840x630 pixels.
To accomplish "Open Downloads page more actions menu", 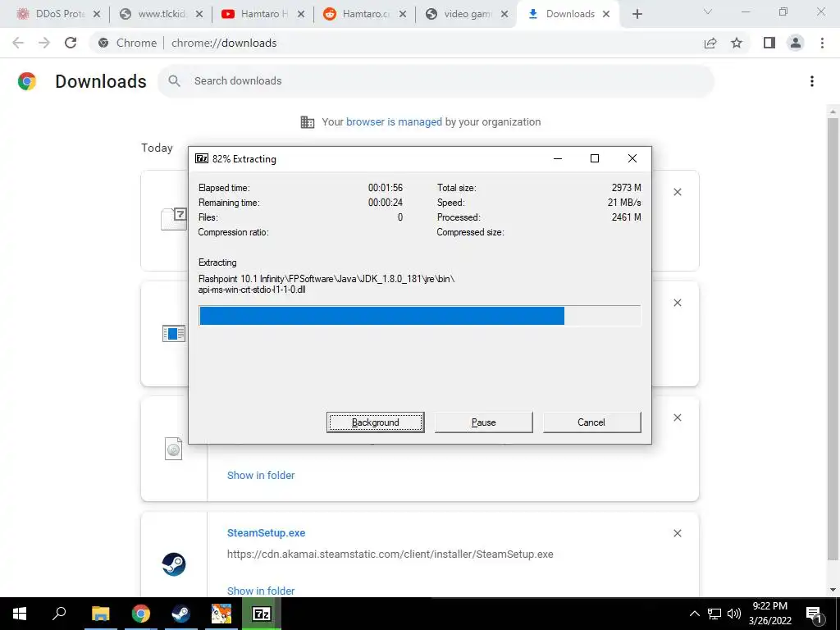I will pyautogui.click(x=812, y=81).
